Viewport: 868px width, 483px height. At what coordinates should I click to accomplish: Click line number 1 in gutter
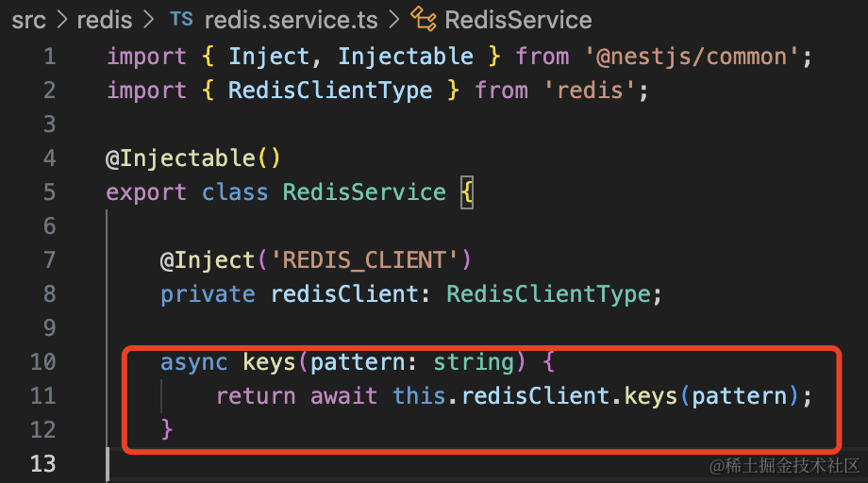click(x=49, y=57)
